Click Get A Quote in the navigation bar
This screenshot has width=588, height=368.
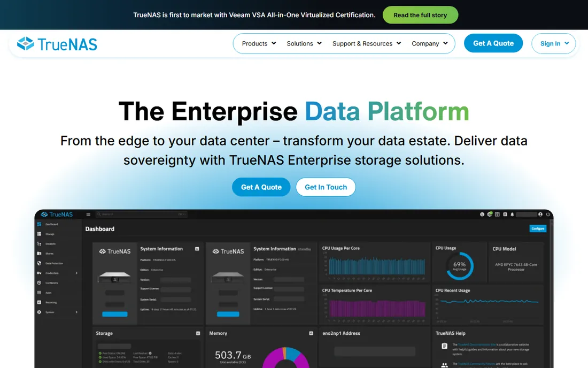pyautogui.click(x=493, y=43)
